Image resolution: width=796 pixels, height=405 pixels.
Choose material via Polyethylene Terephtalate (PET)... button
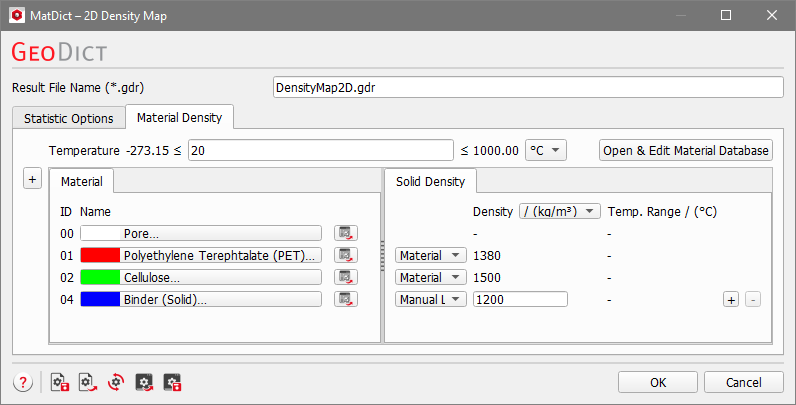click(x=201, y=255)
